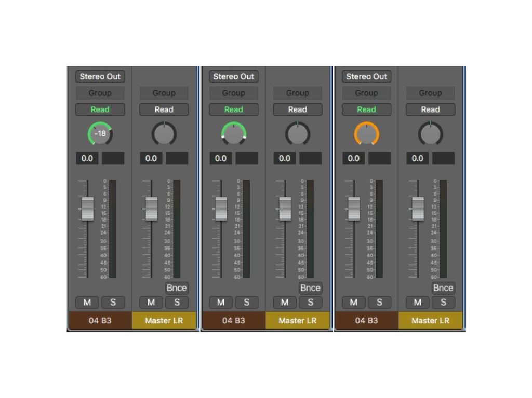Open 04 B3 Group slot in right mixer
Screen dimensions: 532x398
[x=366, y=93]
